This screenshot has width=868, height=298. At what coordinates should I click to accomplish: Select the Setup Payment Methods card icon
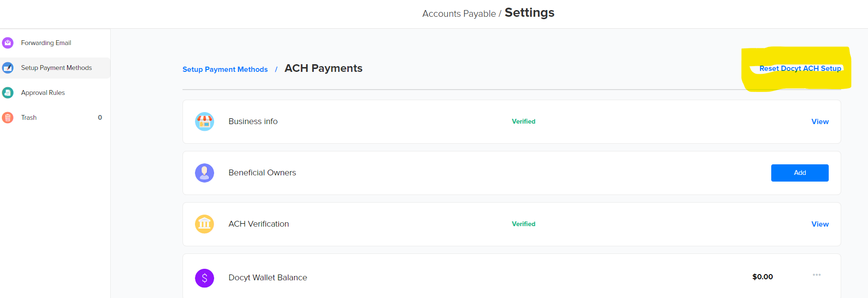8,68
